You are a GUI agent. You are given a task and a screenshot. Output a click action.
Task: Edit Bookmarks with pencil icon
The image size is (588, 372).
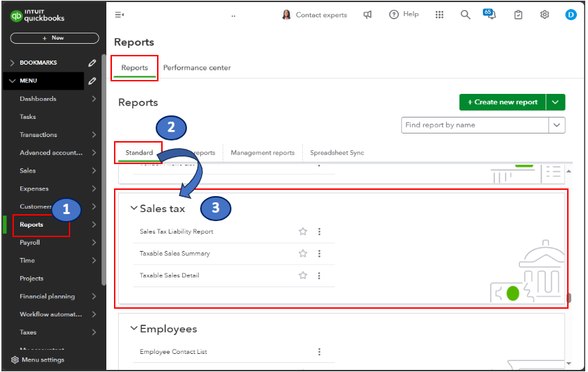92,63
